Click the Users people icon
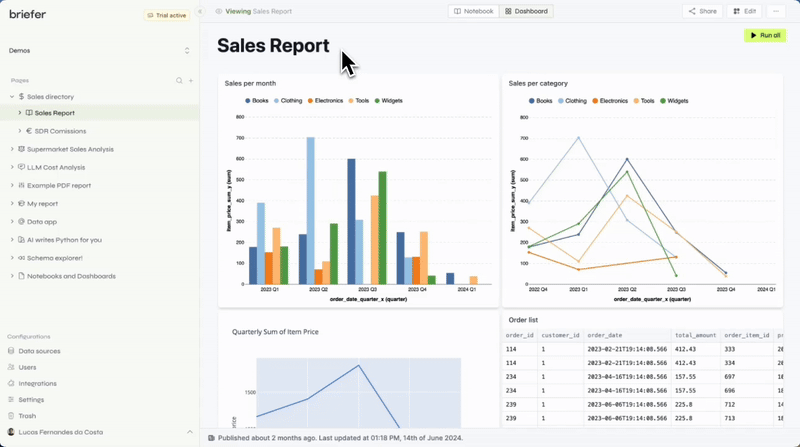This screenshot has width=800, height=447. click(x=11, y=367)
